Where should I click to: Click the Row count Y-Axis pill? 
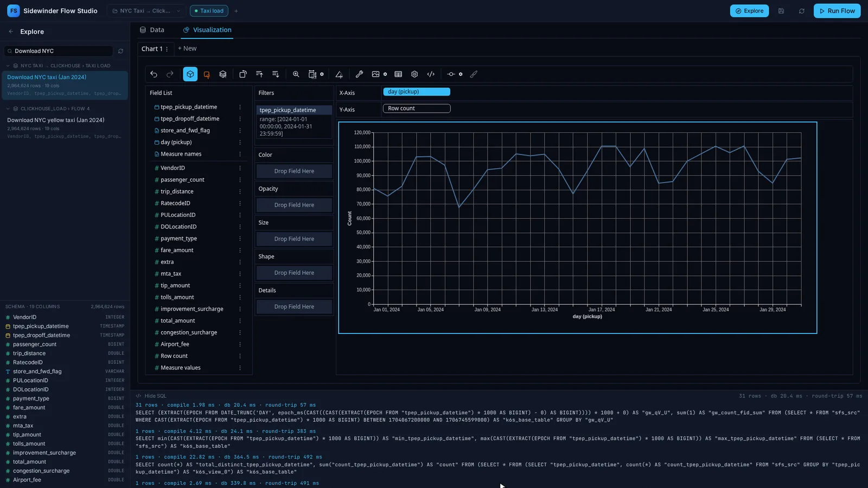tap(417, 108)
